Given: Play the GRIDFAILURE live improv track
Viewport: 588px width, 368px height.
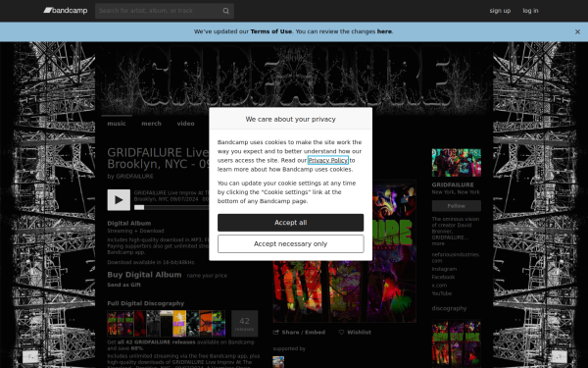Looking at the screenshot, I should click(x=119, y=200).
